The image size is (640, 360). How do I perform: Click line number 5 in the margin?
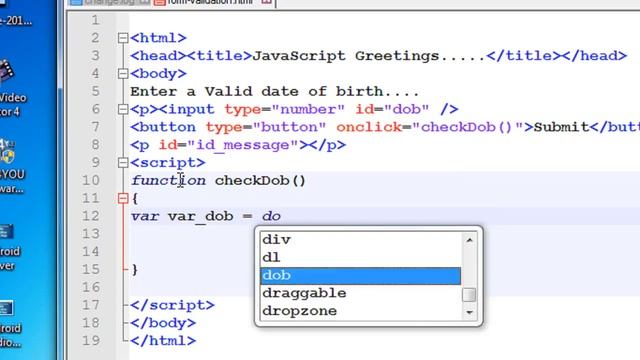click(96, 91)
